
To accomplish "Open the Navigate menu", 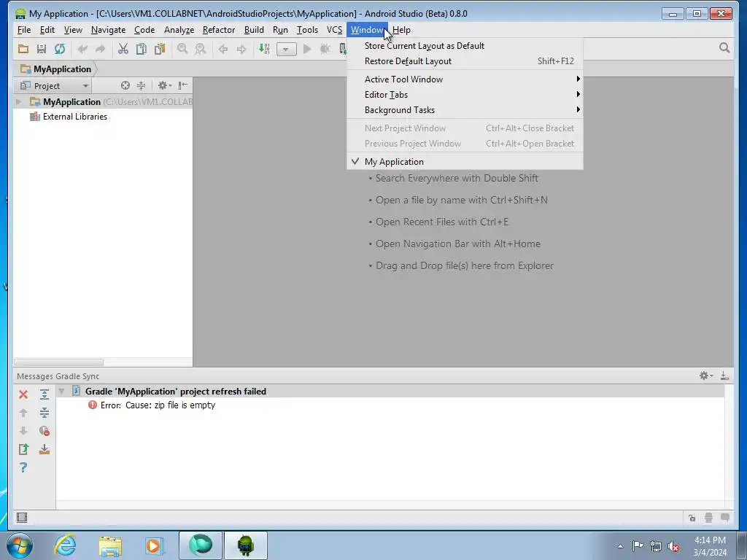I will coord(108,29).
